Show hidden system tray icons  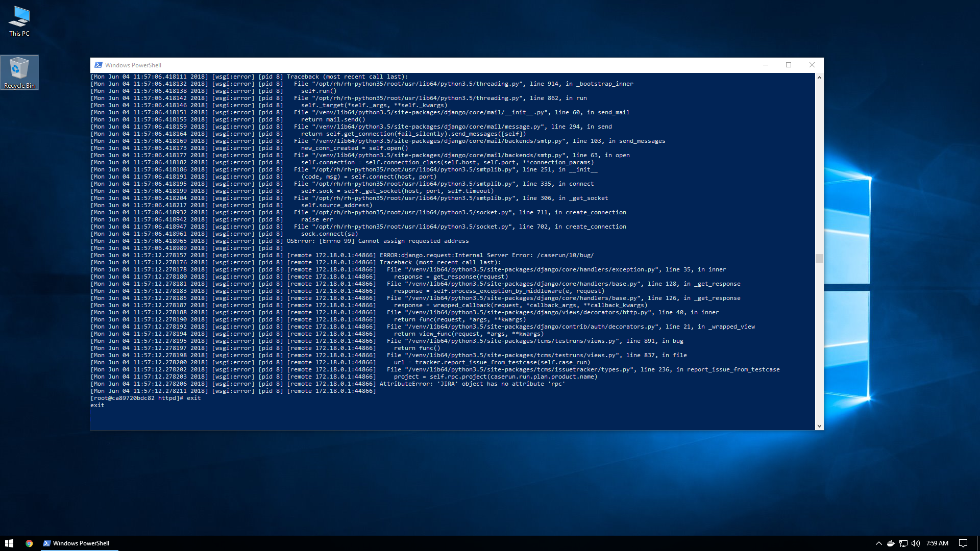pos(878,543)
